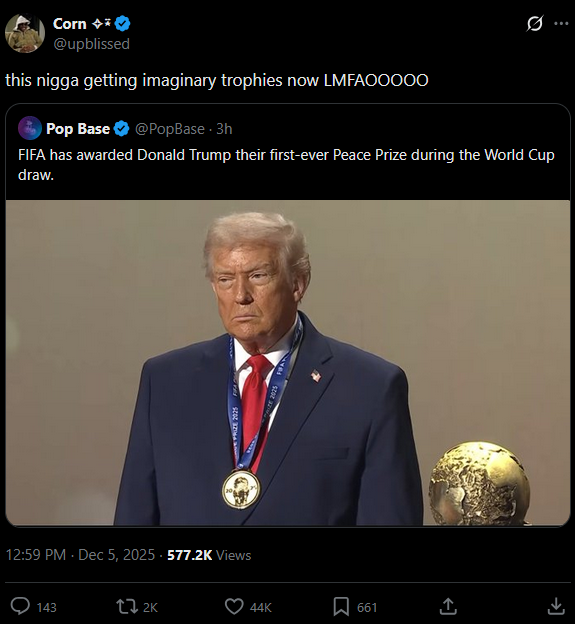Open the 577.2K Views analytics link
The height and width of the screenshot is (624, 575).
[209, 555]
